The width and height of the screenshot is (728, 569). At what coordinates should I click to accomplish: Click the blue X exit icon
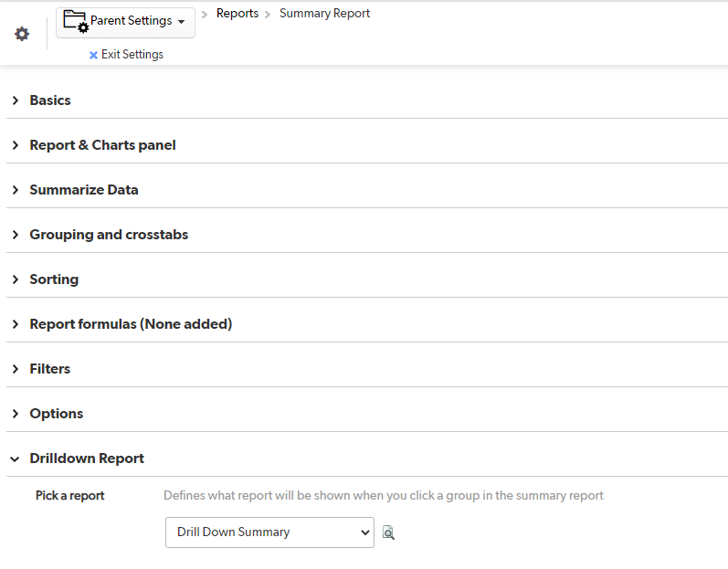click(93, 55)
